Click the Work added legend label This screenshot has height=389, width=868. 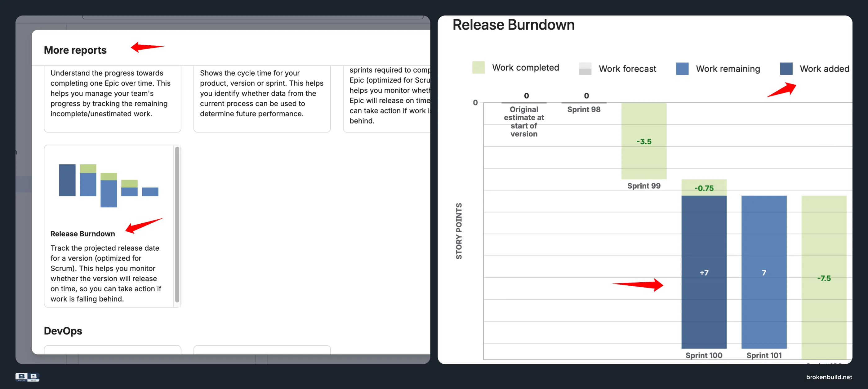[x=824, y=69]
